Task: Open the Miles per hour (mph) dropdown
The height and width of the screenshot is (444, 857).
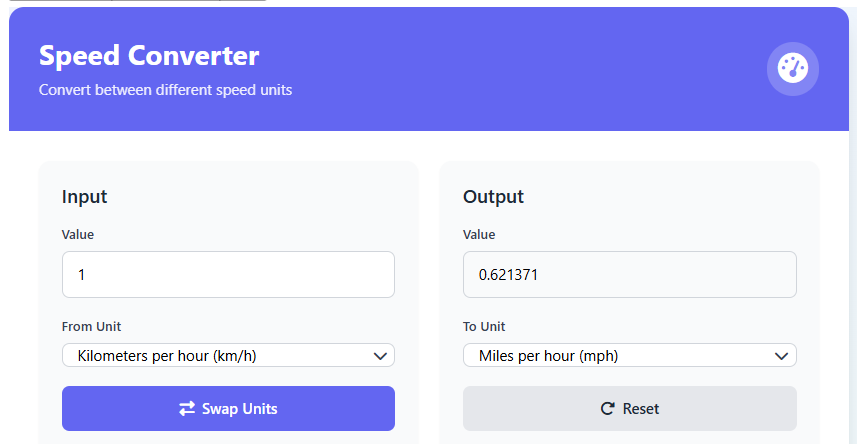Action: coord(629,356)
